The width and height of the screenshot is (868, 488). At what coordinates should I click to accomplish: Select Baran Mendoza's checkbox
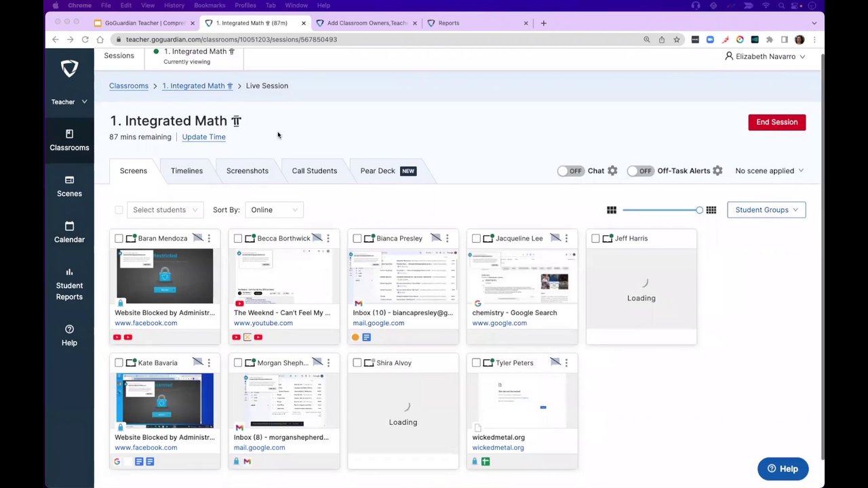point(119,239)
